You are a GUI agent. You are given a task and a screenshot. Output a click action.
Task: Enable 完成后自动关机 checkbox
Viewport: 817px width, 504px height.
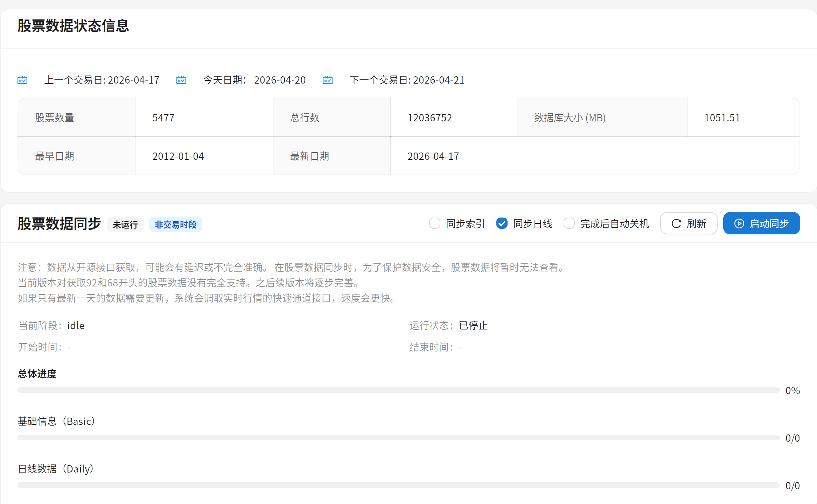[569, 223]
